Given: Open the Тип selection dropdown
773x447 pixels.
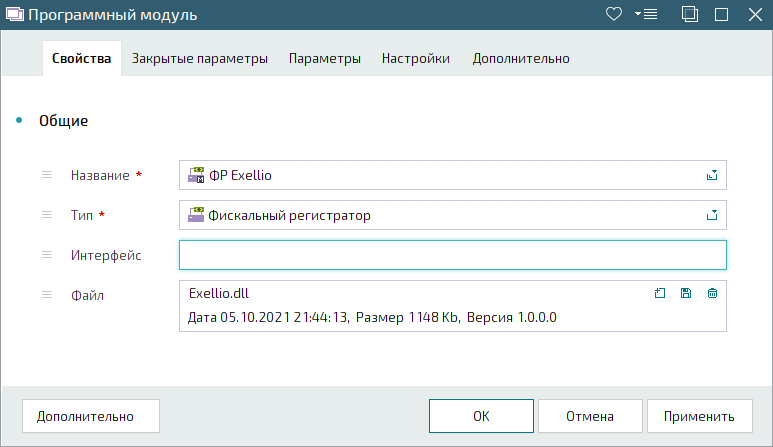Looking at the screenshot, I should tap(712, 215).
